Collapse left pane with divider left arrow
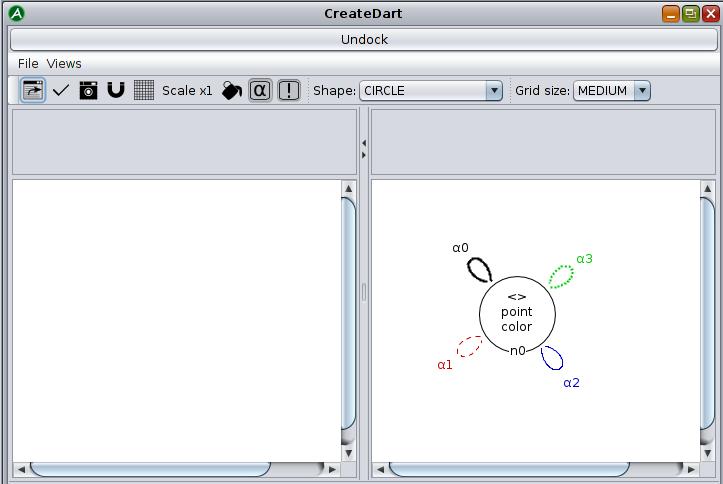This screenshot has width=723, height=484. point(364,143)
